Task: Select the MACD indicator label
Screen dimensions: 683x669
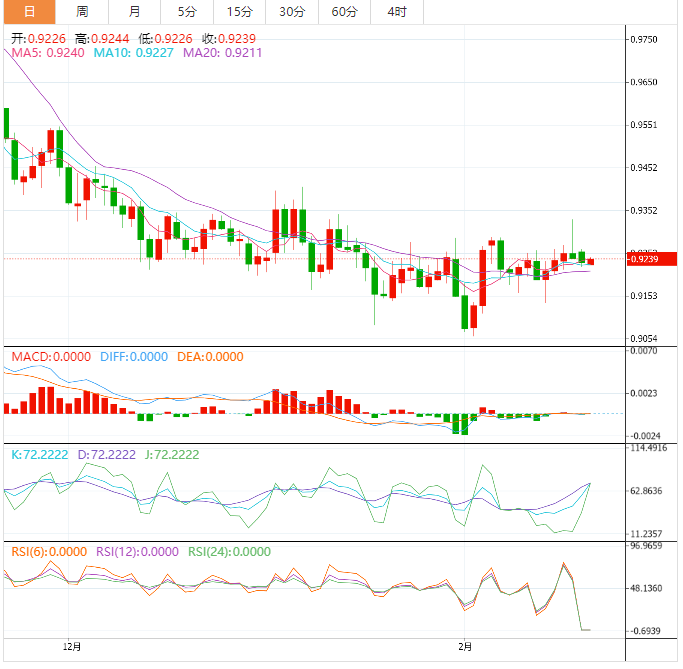Action: [50, 357]
